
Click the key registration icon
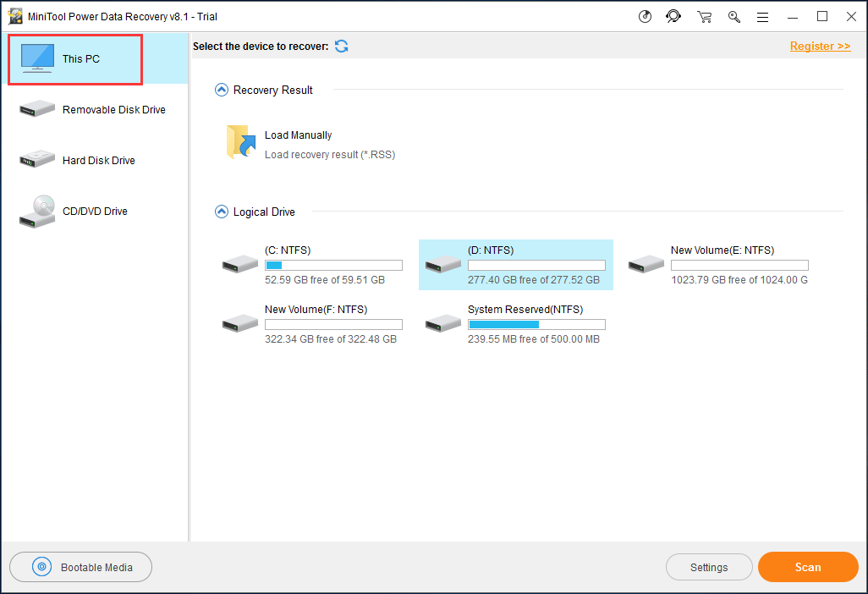tap(734, 17)
